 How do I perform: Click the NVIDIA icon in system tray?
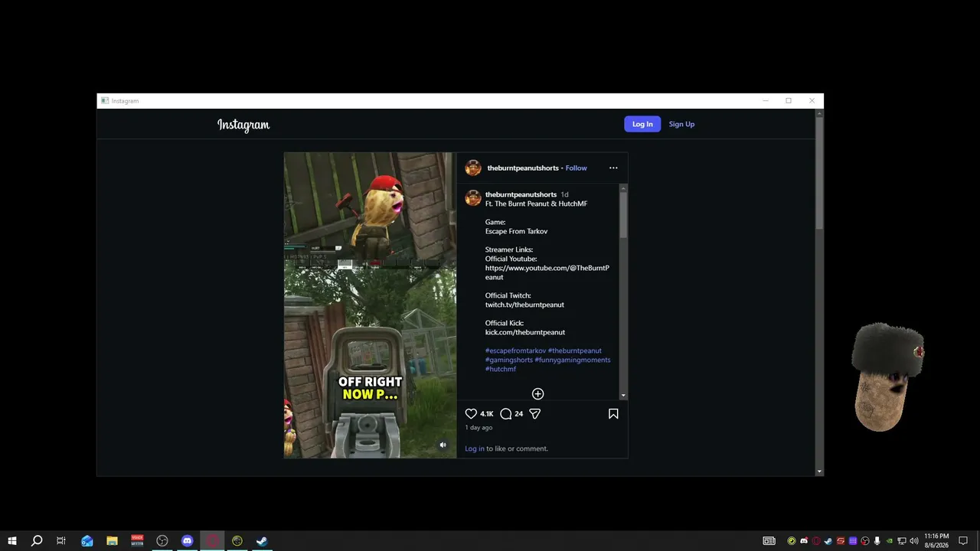[890, 541]
